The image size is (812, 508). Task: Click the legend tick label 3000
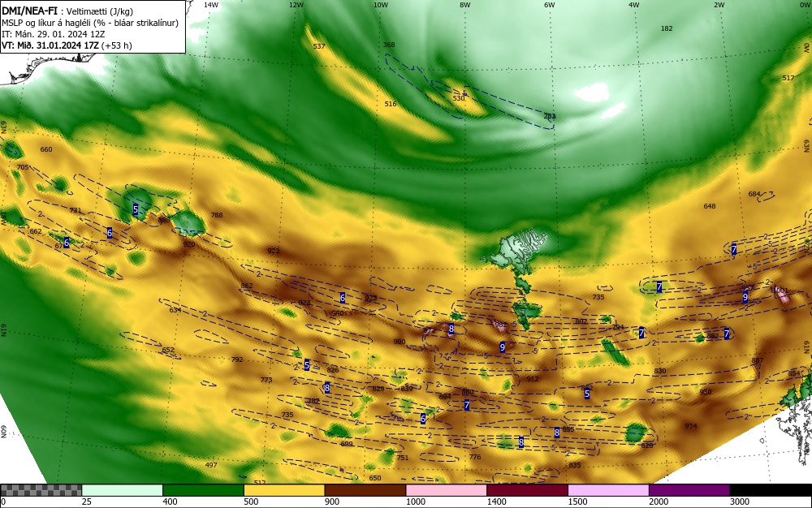click(x=740, y=502)
